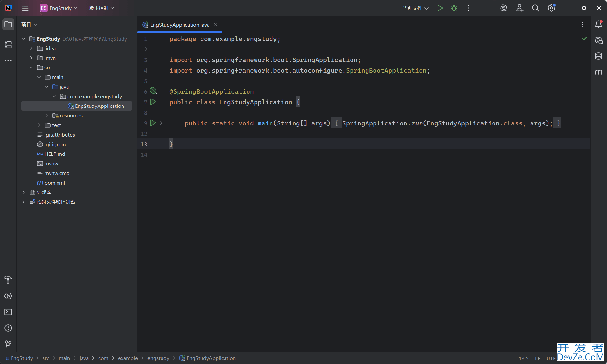The width and height of the screenshot is (607, 364).
Task: Expand the 外部库 node
Action: (x=24, y=192)
